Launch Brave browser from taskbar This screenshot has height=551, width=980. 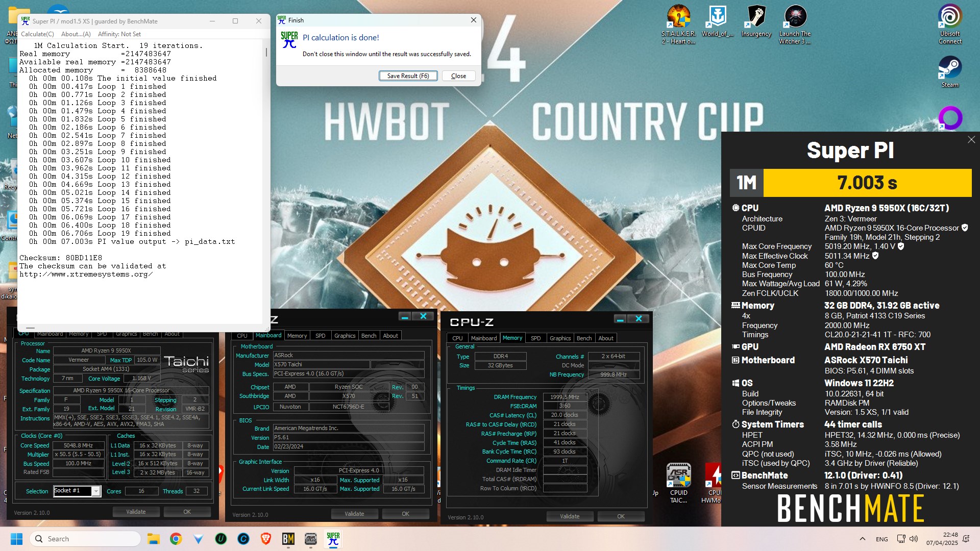click(266, 539)
